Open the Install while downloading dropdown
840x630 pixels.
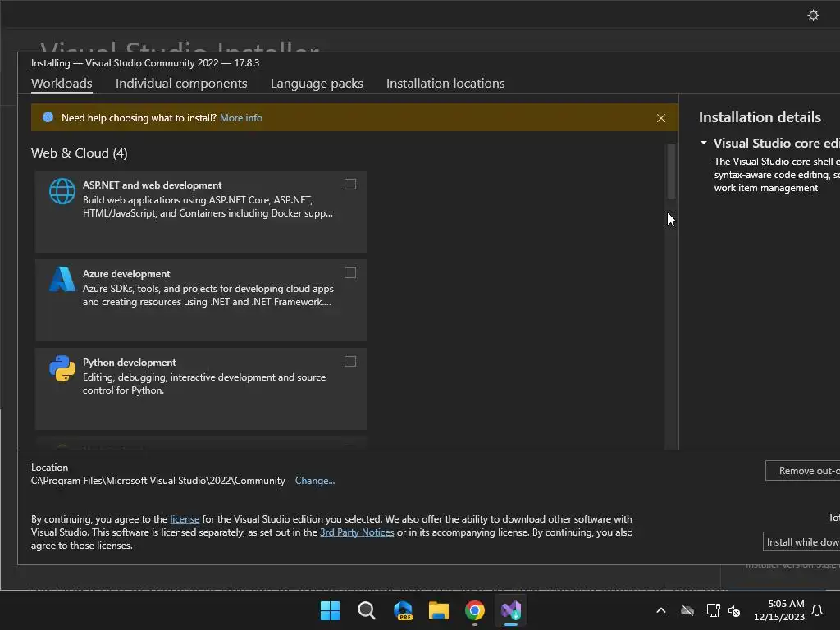click(x=801, y=541)
